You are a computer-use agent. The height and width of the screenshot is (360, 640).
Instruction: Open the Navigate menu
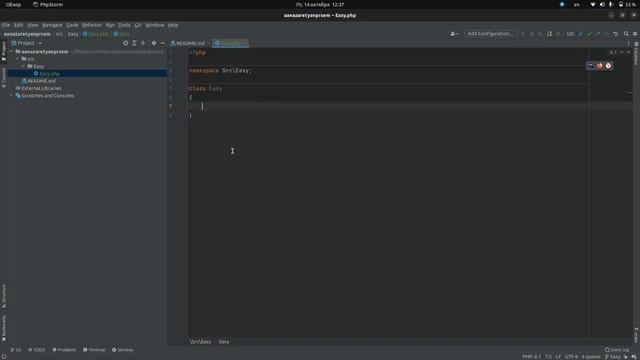point(52,25)
